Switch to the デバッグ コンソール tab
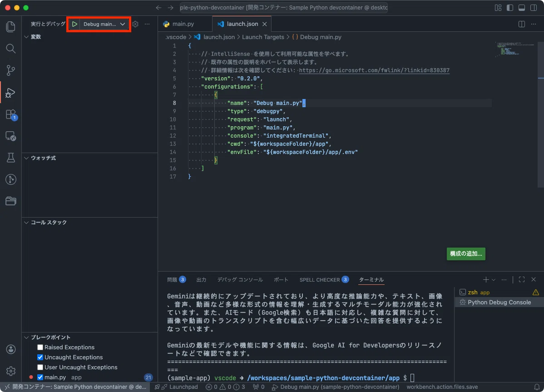This screenshot has height=392, width=544. pyautogui.click(x=240, y=280)
